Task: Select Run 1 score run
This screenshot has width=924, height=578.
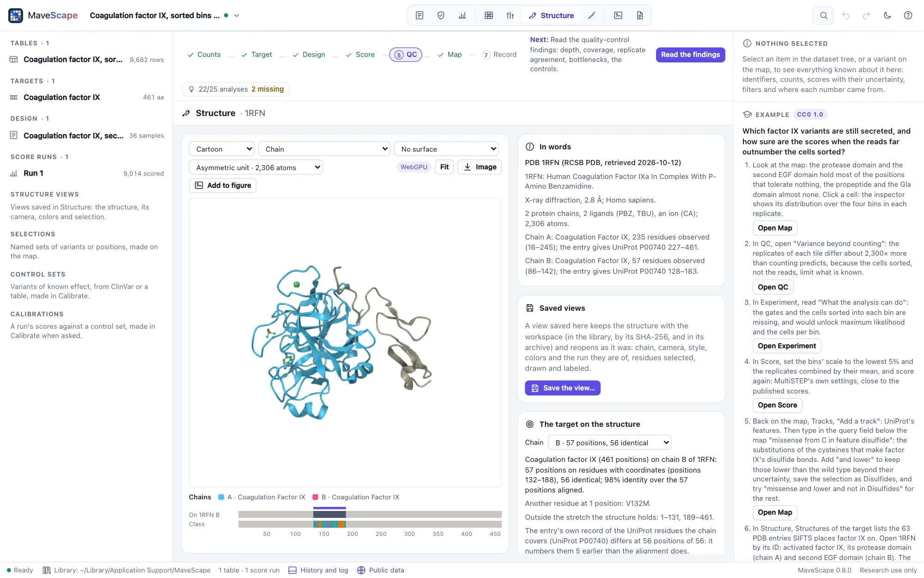Action: 86,173
